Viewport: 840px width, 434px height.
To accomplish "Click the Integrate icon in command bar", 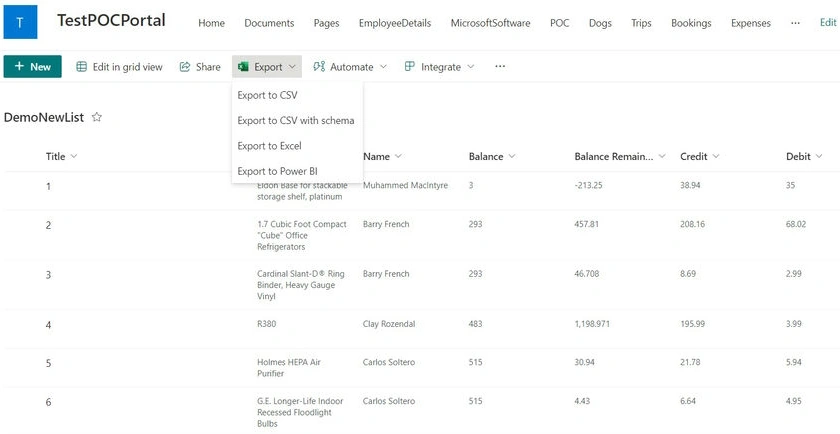I will coord(410,66).
